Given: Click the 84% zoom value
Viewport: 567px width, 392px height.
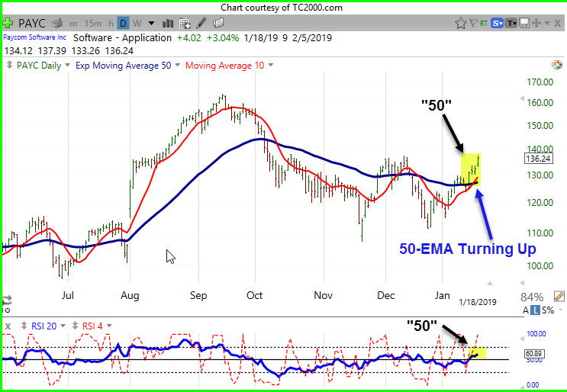Looking at the screenshot, I should click(532, 297).
